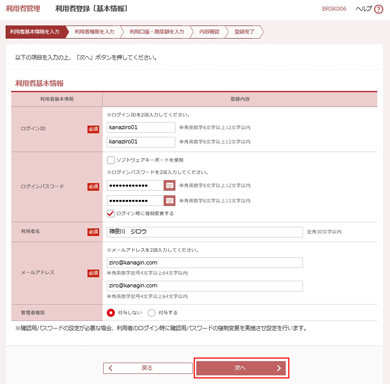Open the help question mark icon
390x384 pixels.
[x=378, y=9]
